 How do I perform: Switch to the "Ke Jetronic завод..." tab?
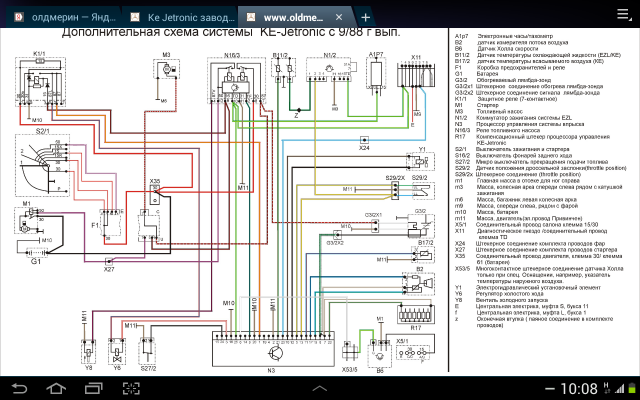[183, 18]
